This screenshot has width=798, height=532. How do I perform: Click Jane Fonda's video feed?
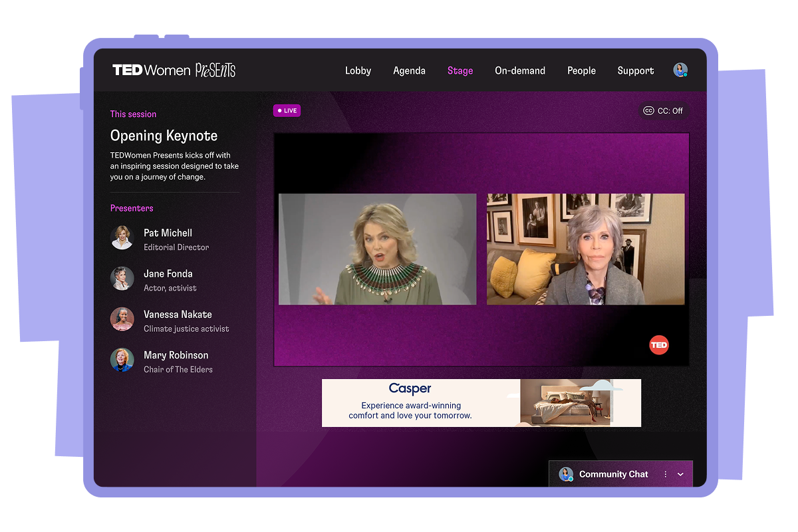coord(585,249)
